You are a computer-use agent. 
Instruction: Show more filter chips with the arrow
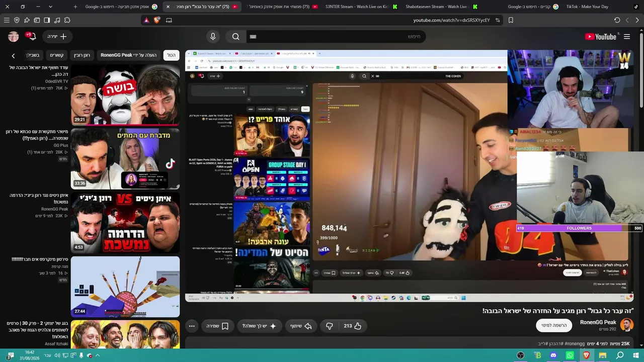click(13, 55)
